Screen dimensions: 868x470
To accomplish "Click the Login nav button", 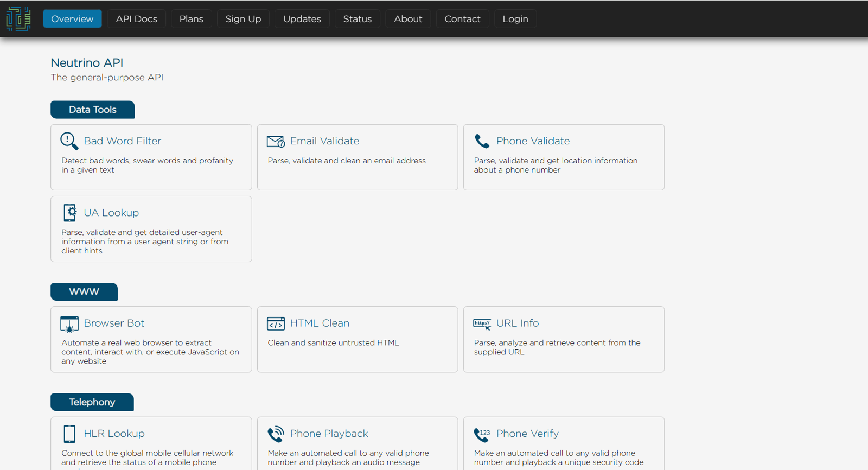I will coord(515,18).
